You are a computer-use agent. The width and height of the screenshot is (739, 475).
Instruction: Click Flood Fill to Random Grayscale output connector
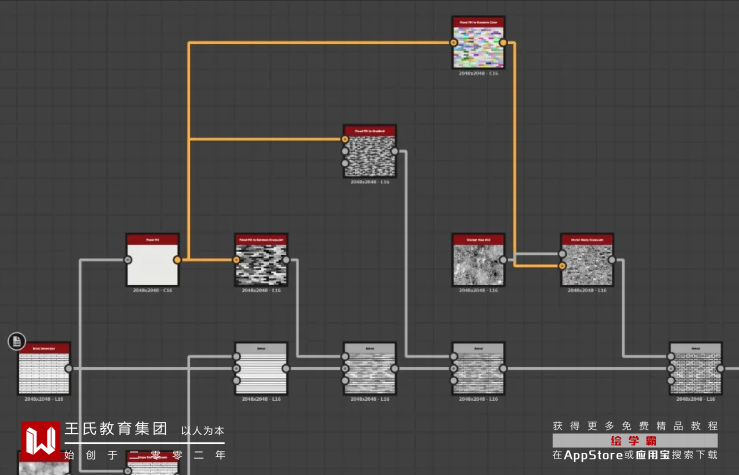coord(286,260)
